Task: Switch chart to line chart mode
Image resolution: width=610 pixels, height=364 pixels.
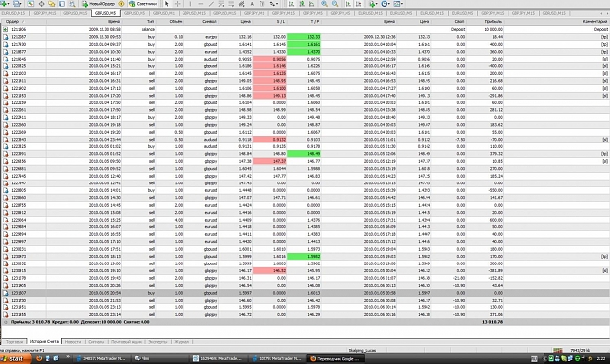Action: (x=311, y=4)
